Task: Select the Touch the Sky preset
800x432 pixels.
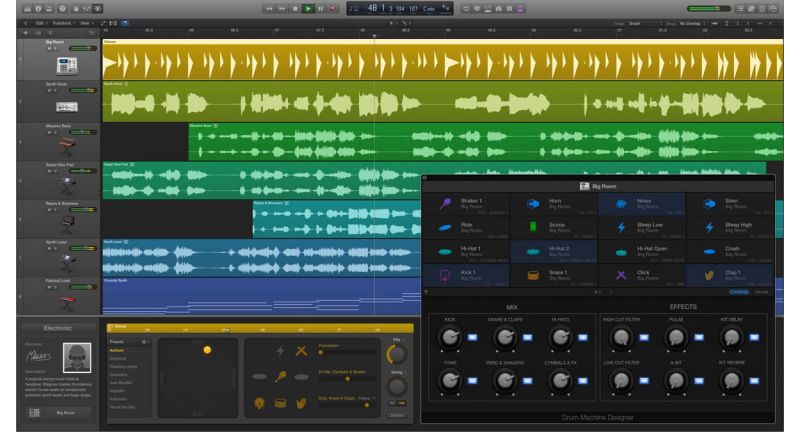Action: click(122, 407)
